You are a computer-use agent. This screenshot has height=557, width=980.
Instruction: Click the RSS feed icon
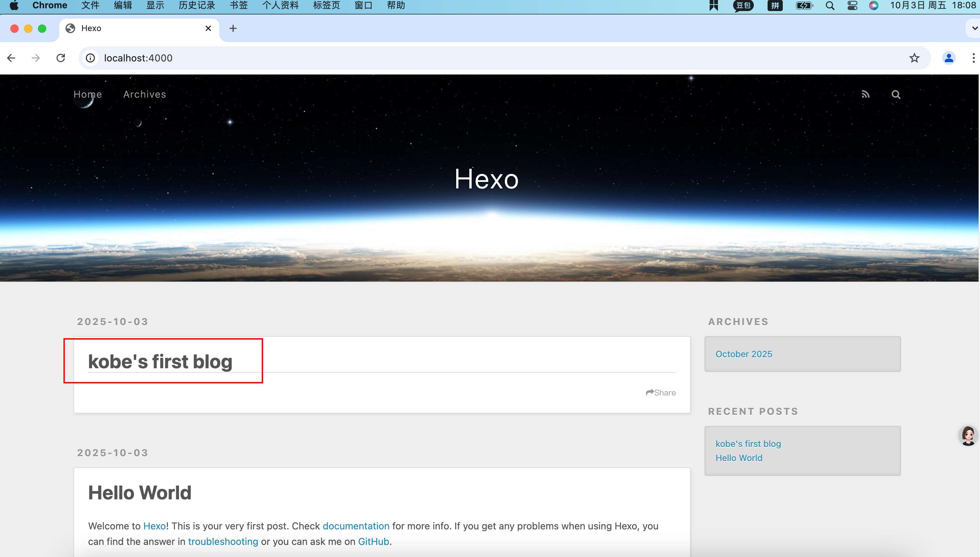pyautogui.click(x=865, y=94)
